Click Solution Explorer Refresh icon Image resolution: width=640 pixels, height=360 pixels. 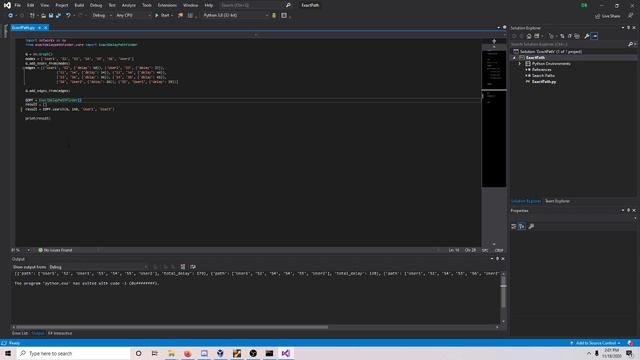(562, 36)
